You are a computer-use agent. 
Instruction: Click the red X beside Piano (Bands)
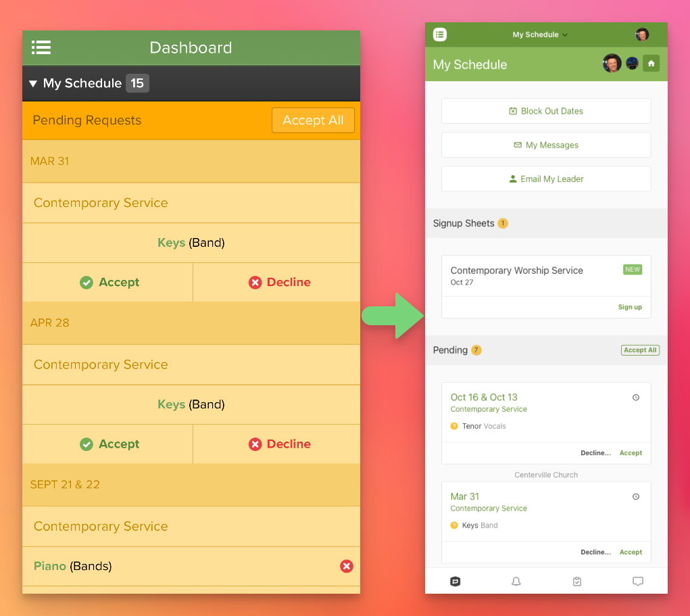click(347, 566)
